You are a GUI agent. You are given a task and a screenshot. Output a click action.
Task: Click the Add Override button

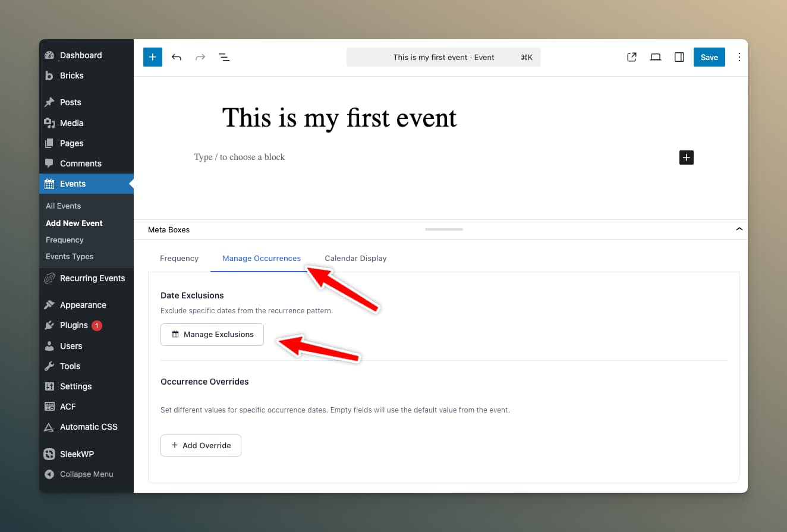pos(200,445)
